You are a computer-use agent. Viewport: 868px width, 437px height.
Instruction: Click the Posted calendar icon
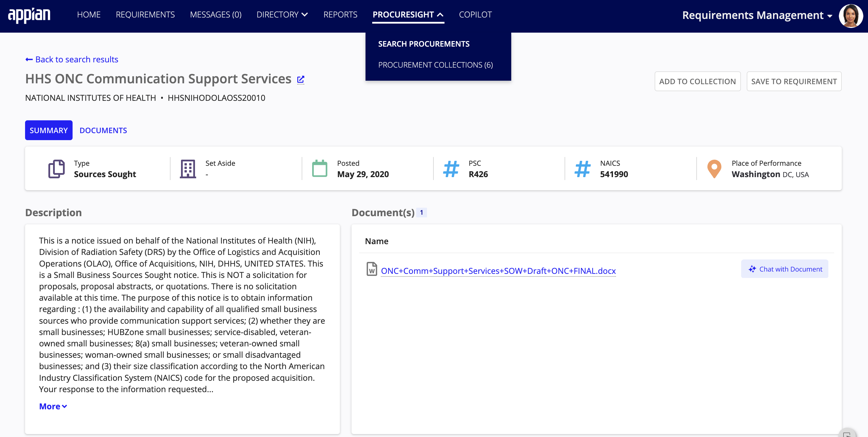point(319,168)
